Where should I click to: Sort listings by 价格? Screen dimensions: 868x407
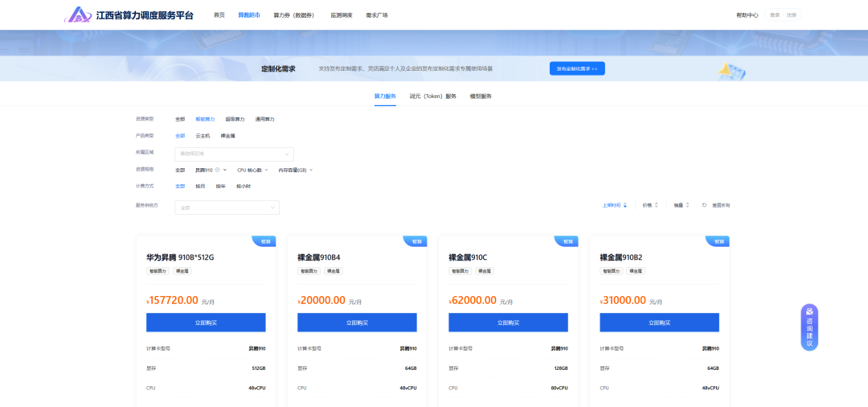coord(647,205)
